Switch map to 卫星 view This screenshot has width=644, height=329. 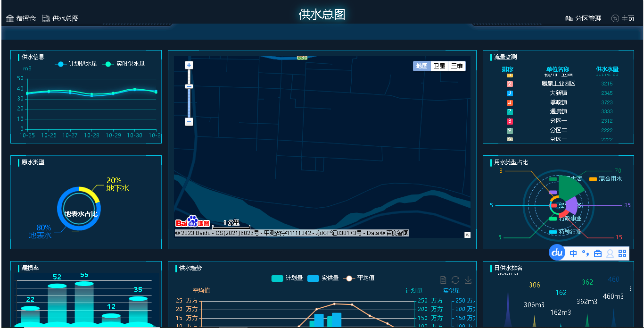[x=439, y=66]
